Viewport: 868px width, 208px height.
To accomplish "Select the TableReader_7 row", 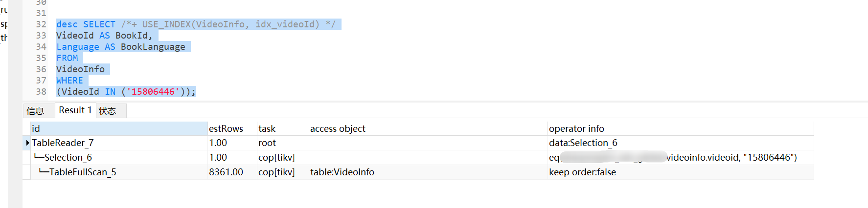I will (418, 143).
